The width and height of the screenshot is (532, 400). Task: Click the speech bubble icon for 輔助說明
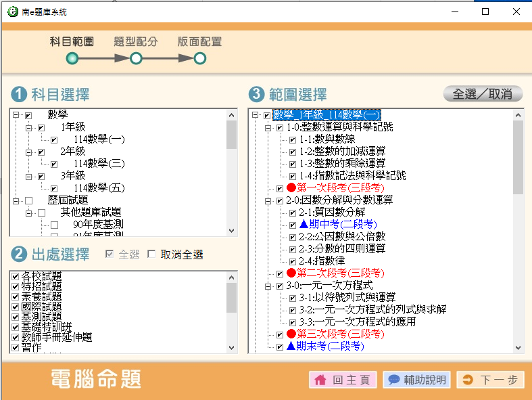click(x=393, y=380)
